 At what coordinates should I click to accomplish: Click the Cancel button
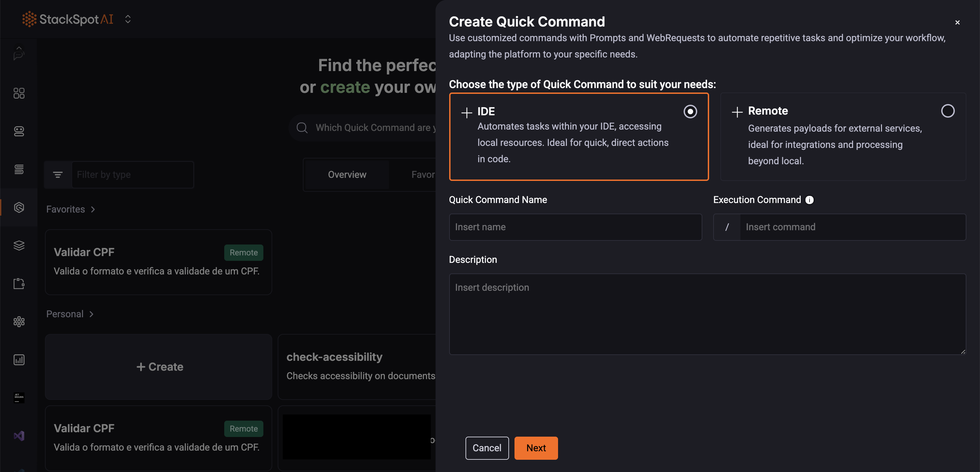(487, 448)
